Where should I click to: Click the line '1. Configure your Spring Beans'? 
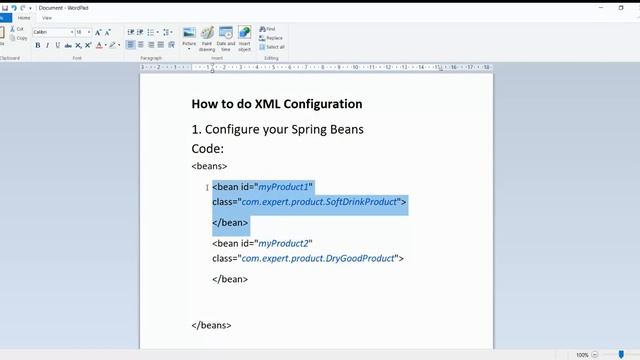point(278,129)
